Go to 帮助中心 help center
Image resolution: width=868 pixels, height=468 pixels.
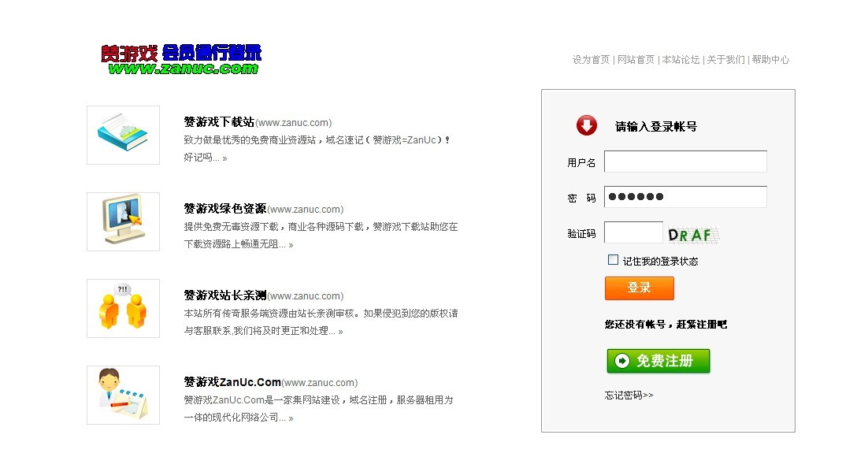click(x=770, y=60)
